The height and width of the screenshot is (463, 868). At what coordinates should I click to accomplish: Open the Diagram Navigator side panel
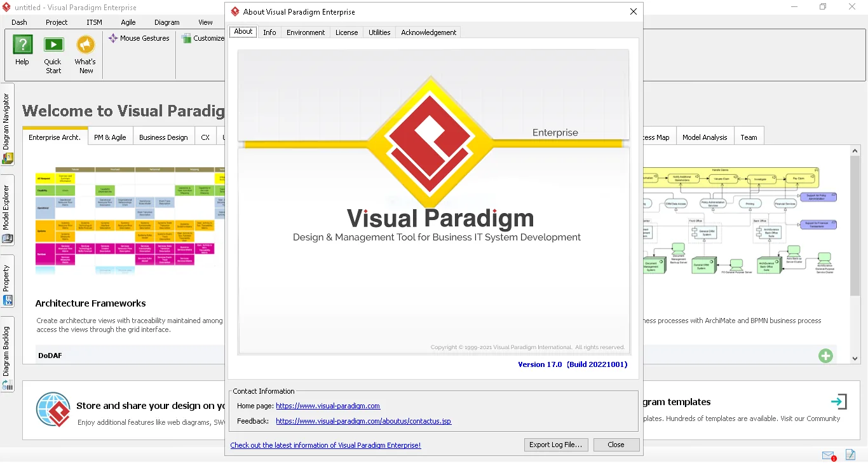7,125
